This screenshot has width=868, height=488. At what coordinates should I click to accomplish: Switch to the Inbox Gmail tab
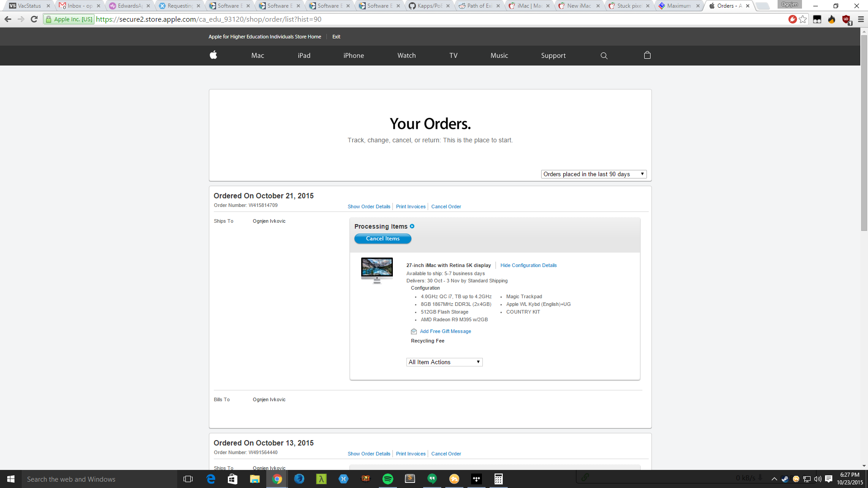point(79,6)
